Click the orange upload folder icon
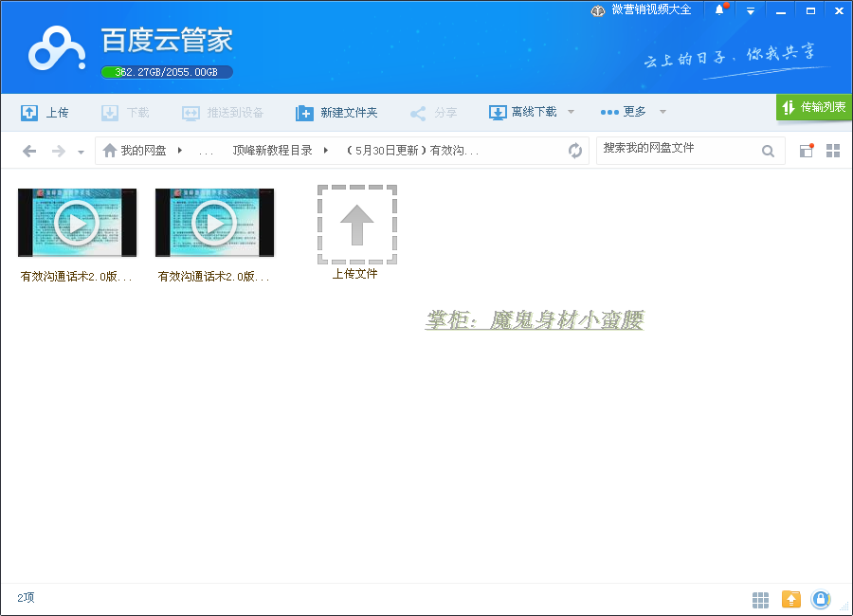Screen dimensions: 853x616 (x=791, y=599)
